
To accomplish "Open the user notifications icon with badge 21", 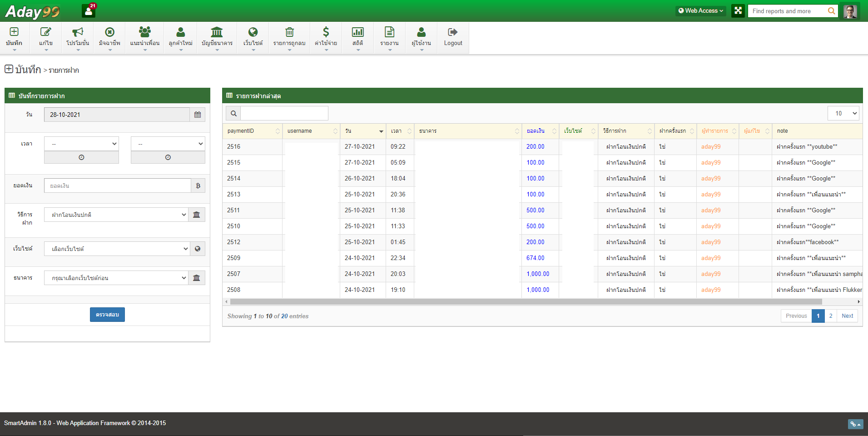I will point(89,11).
